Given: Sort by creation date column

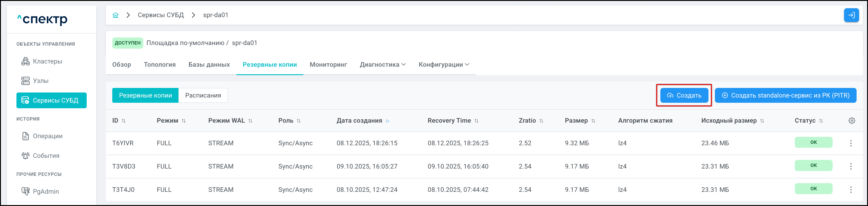Looking at the screenshot, I should [387, 121].
